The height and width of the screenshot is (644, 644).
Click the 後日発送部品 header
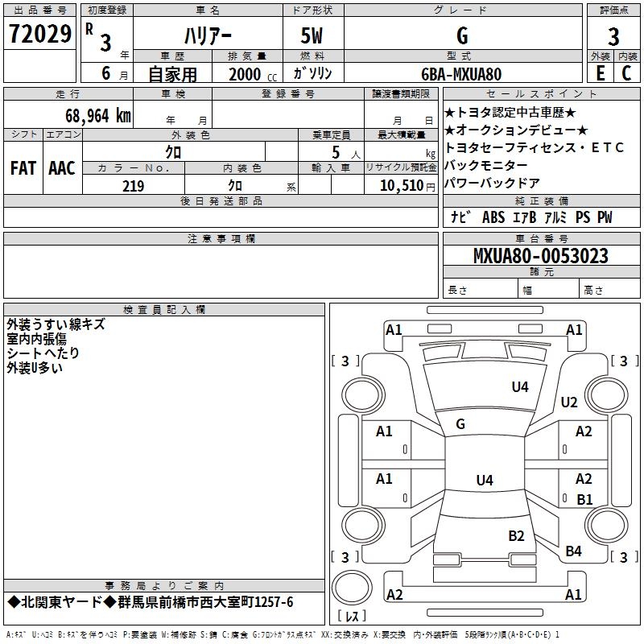[x=221, y=200]
